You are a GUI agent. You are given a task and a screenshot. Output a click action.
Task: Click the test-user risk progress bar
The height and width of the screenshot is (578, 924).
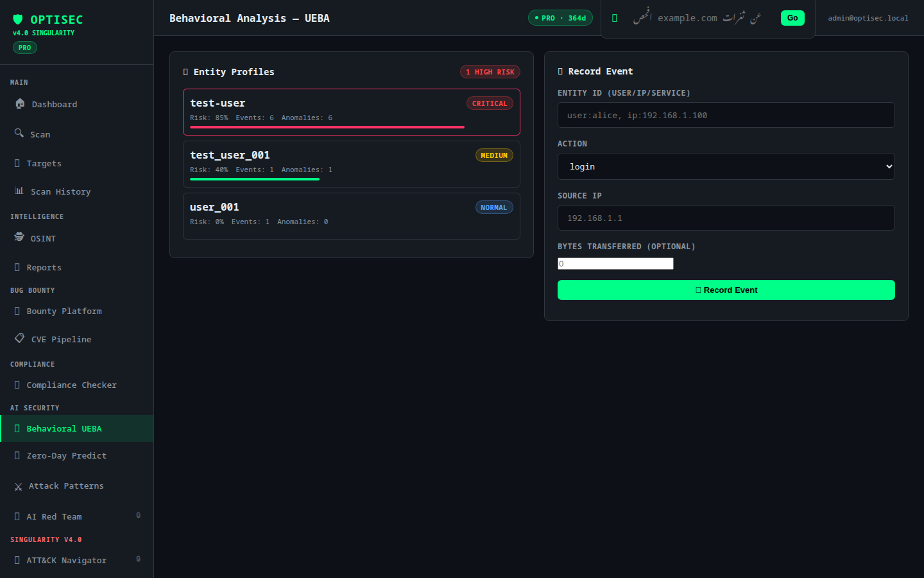(x=327, y=127)
